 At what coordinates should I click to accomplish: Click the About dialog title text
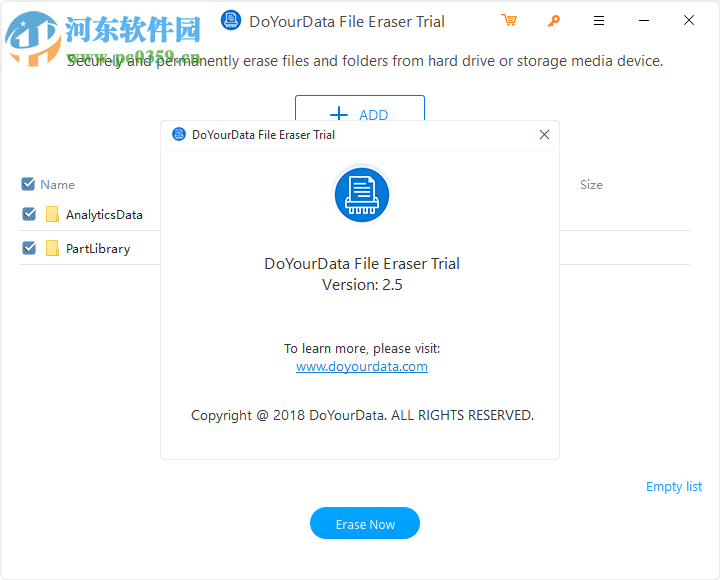pyautogui.click(x=263, y=135)
